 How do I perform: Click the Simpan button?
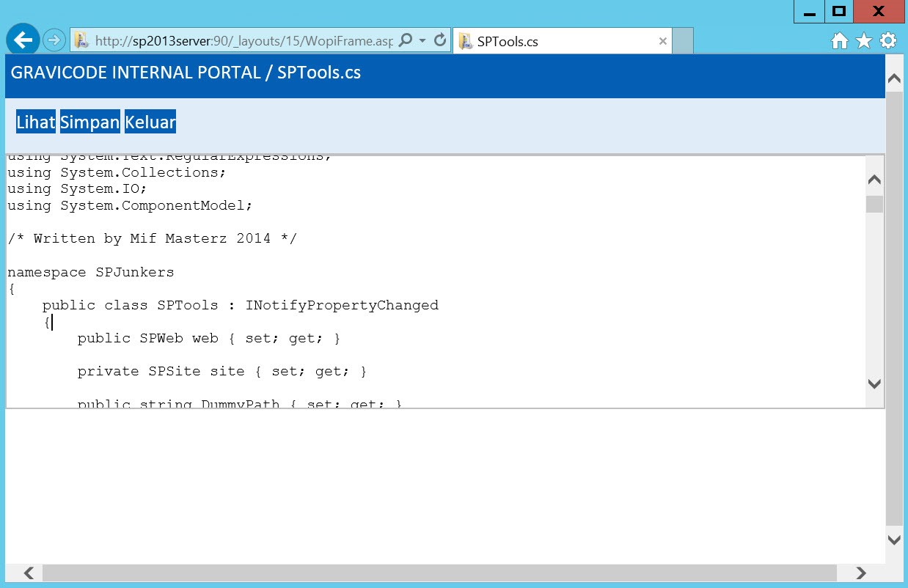(x=90, y=122)
